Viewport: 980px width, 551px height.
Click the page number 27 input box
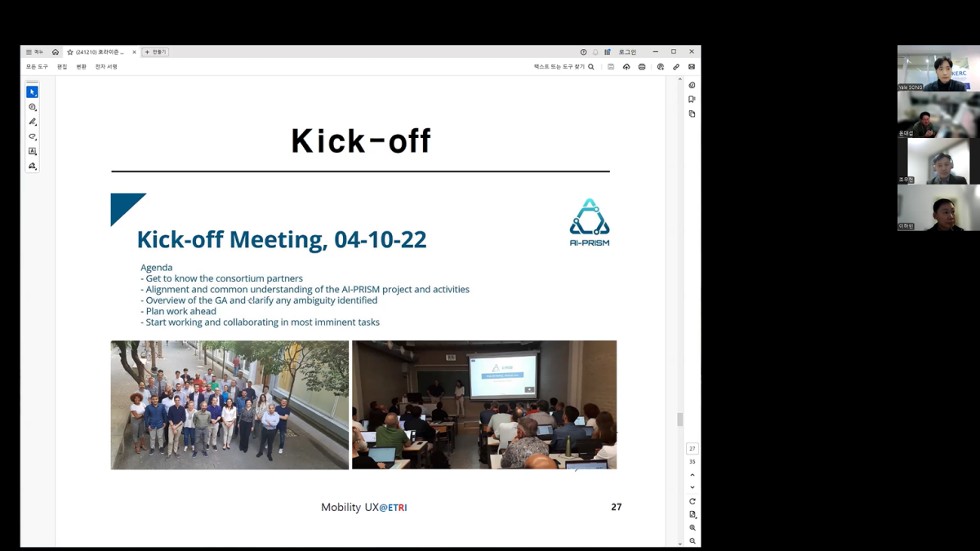click(693, 449)
